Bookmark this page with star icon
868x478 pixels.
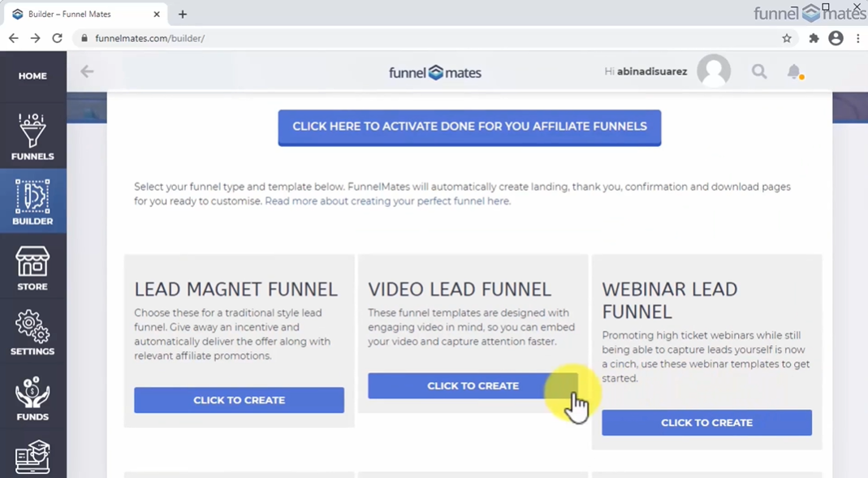pos(787,38)
